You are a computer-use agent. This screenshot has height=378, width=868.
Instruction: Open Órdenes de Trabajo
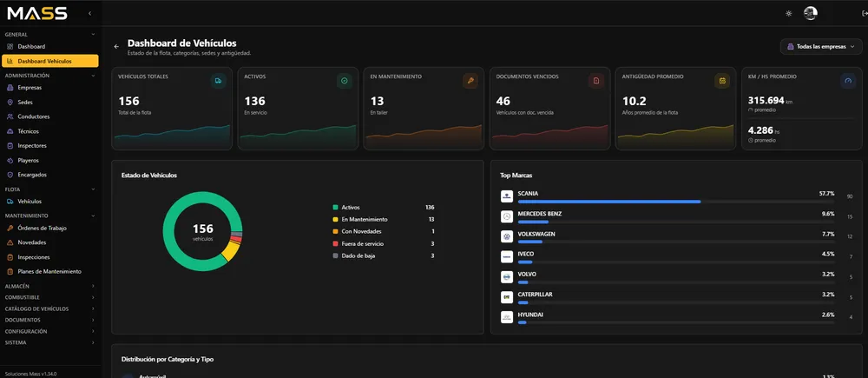[x=49, y=228]
